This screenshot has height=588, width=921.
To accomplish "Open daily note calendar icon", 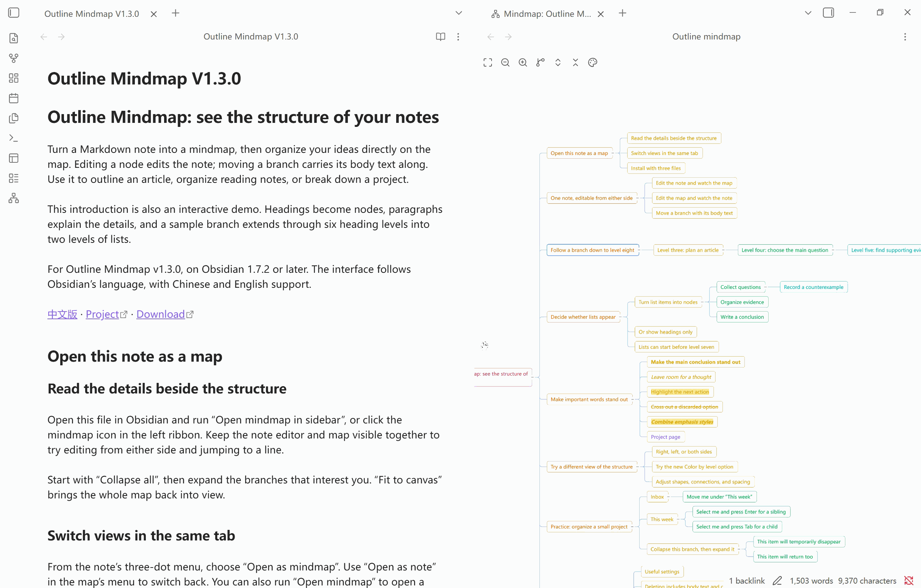I will (14, 98).
